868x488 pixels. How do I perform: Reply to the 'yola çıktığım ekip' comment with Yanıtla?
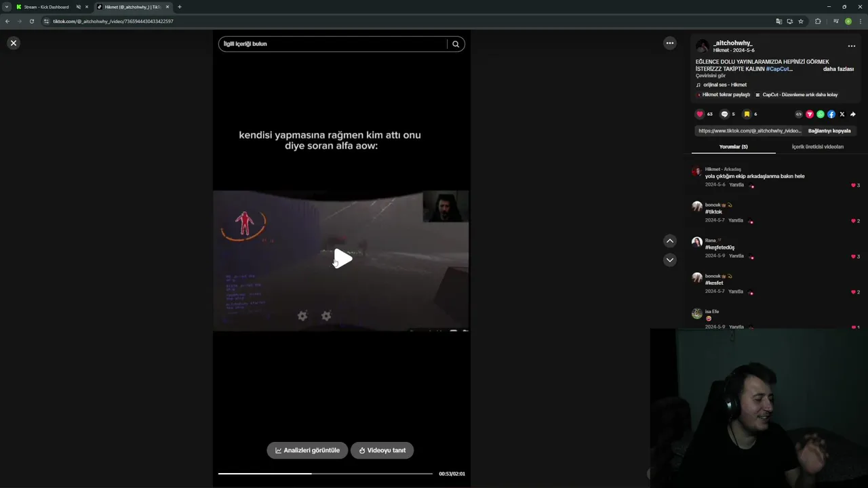point(736,184)
